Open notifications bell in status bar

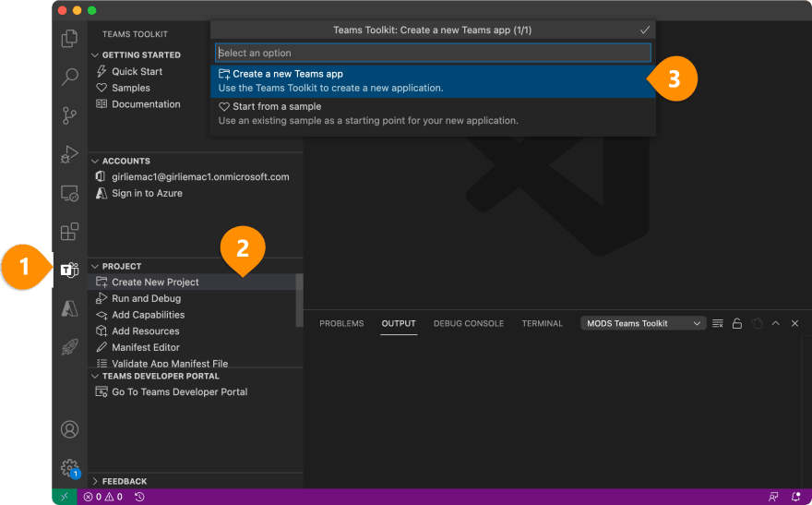point(796,497)
